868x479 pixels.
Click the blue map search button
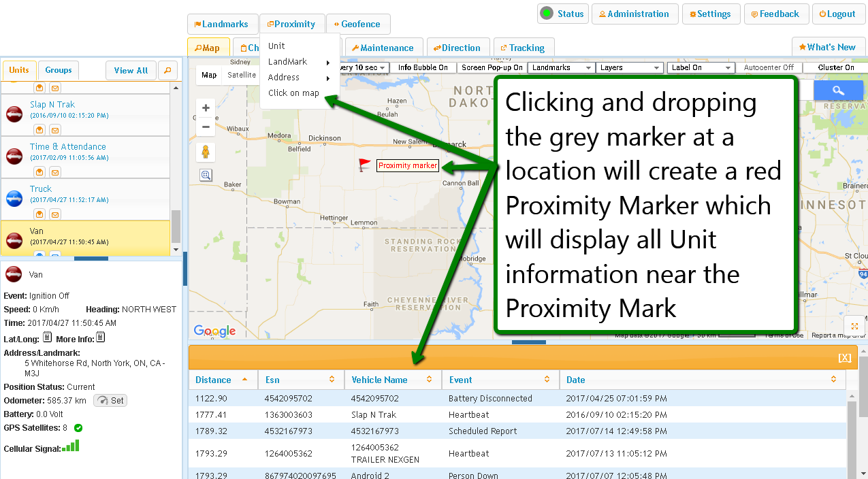tap(838, 90)
